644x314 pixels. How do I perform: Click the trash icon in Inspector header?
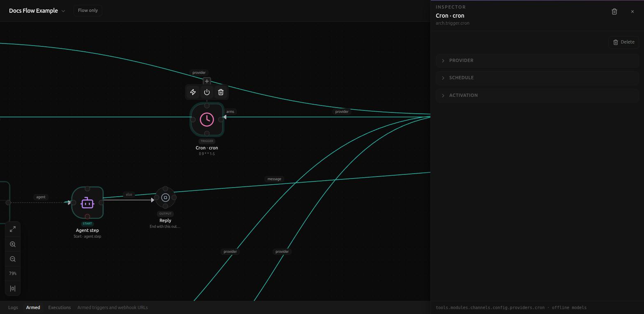point(614,11)
